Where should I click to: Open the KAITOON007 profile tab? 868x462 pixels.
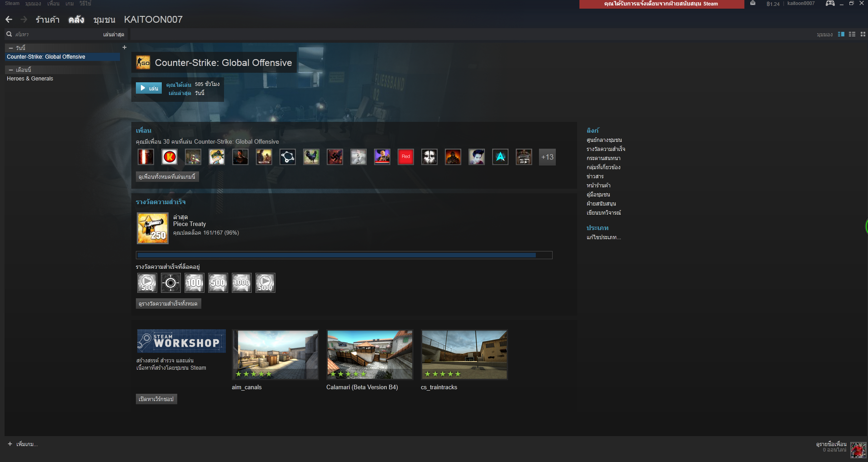click(x=153, y=20)
